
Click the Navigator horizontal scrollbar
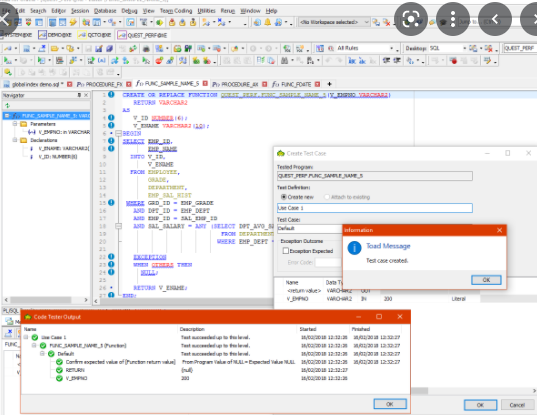[x=40, y=300]
